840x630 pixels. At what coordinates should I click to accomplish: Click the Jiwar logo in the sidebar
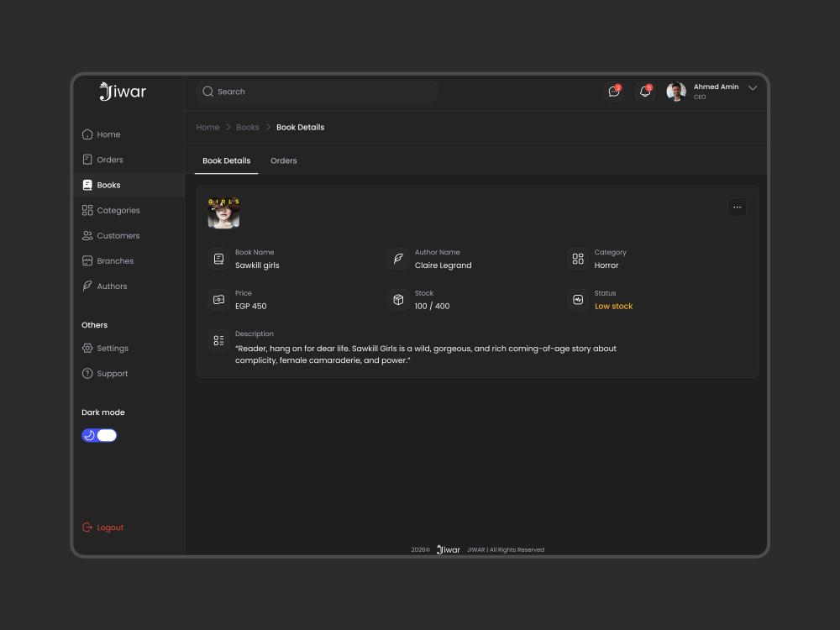pyautogui.click(x=123, y=92)
